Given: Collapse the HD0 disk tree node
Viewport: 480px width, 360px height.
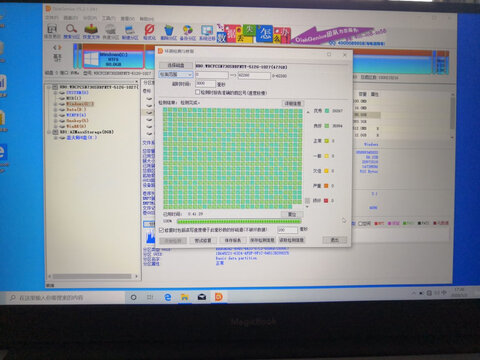Looking at the screenshot, I should click(x=49, y=87).
